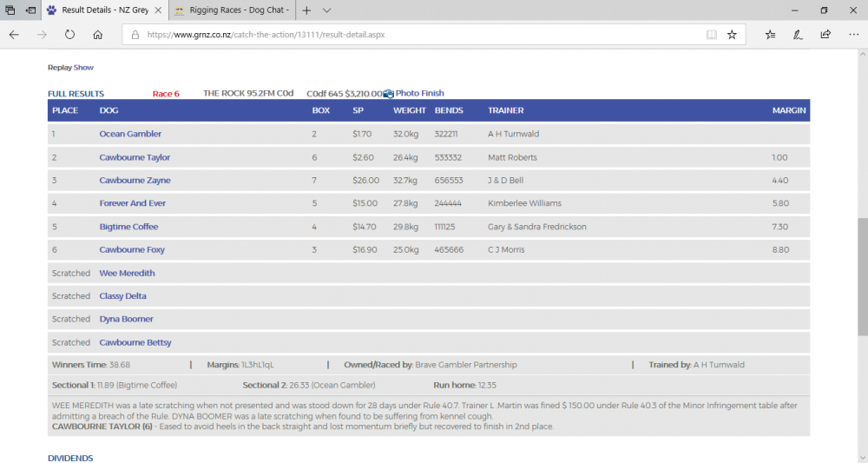Viewport: 868px width, 463px height.
Task: Click the browser Back arrow
Action: pos(14,35)
